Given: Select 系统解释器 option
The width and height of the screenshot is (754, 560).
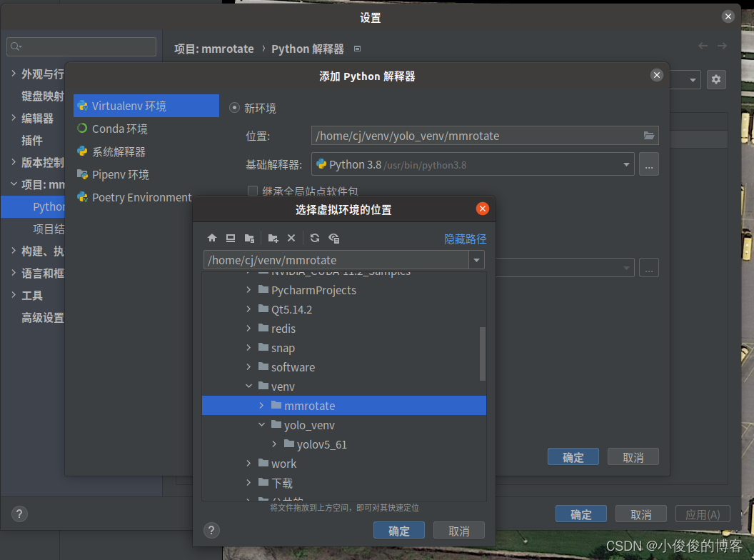Looking at the screenshot, I should [x=146, y=151].
